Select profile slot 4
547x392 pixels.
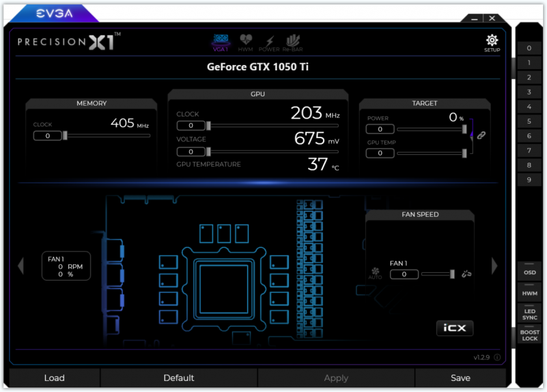coord(529,107)
